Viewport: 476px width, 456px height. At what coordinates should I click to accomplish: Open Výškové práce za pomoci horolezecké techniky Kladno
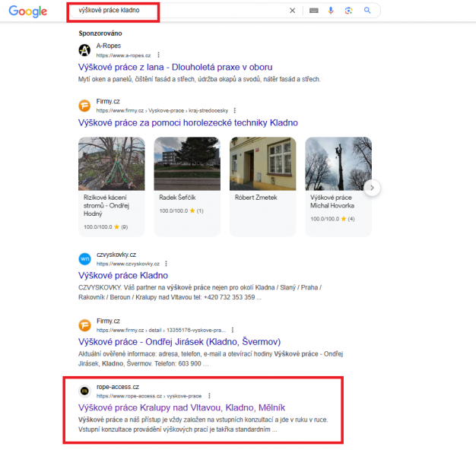click(188, 122)
